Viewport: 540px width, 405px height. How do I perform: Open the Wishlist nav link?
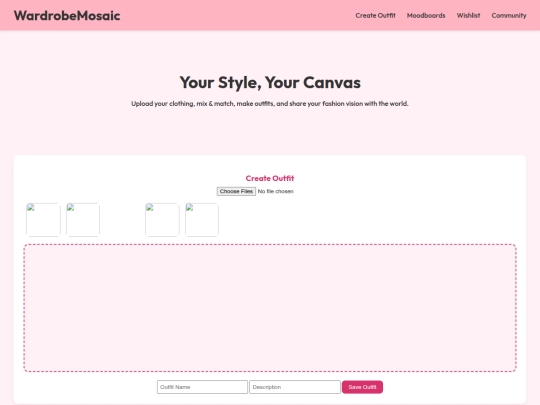[468, 15]
